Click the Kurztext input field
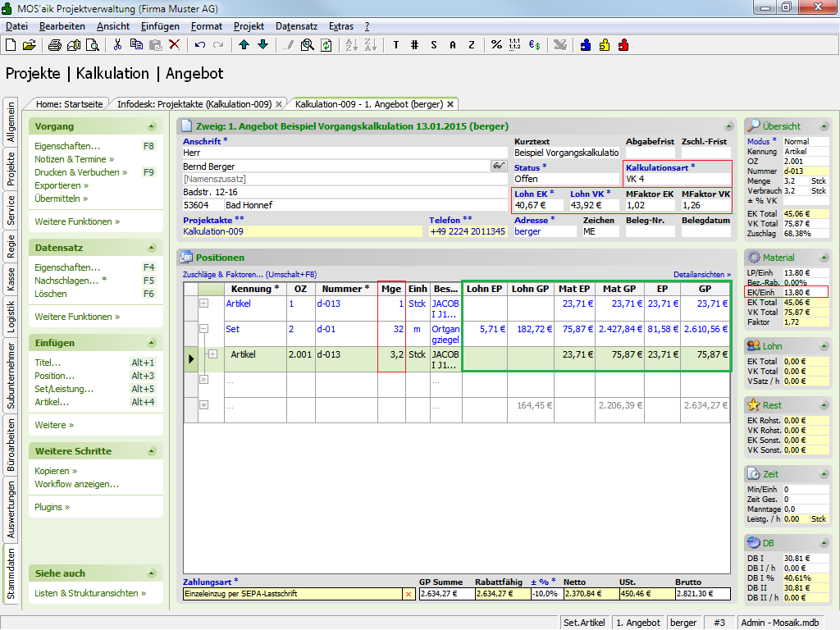The height and width of the screenshot is (630, 840). pos(566,153)
